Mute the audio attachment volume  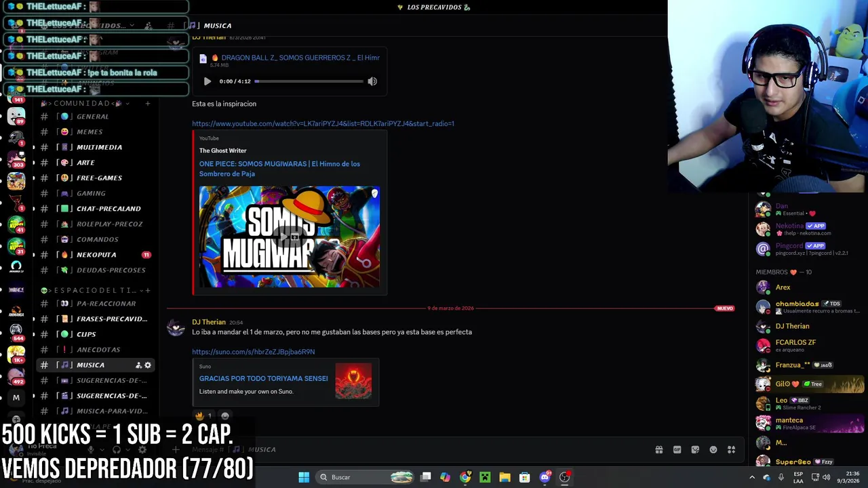pyautogui.click(x=372, y=81)
